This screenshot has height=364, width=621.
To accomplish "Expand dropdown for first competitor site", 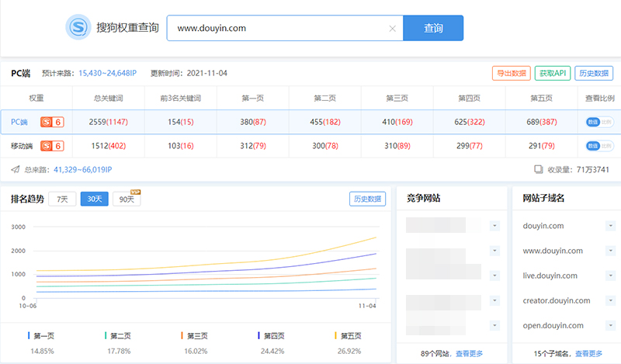I will coord(494,226).
